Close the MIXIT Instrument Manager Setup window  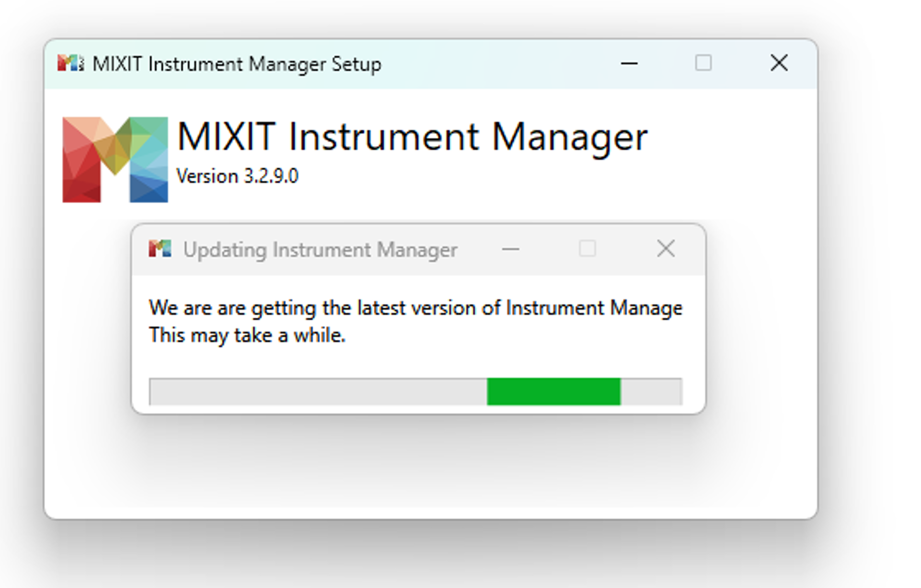coord(779,63)
